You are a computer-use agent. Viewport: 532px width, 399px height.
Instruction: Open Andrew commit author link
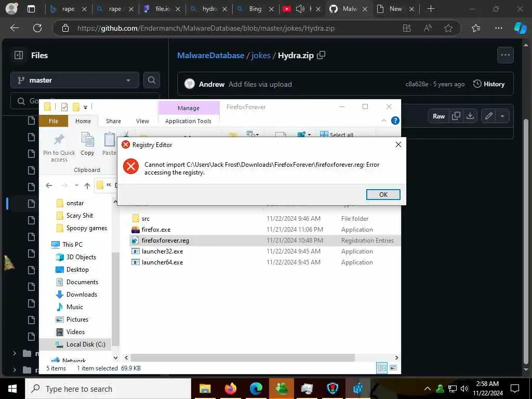point(211,84)
